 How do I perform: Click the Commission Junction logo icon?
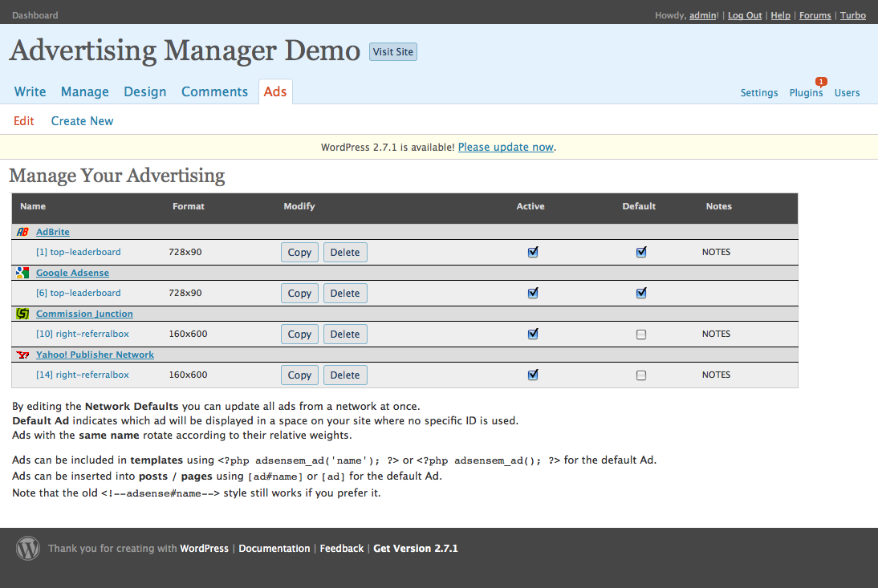coord(22,314)
